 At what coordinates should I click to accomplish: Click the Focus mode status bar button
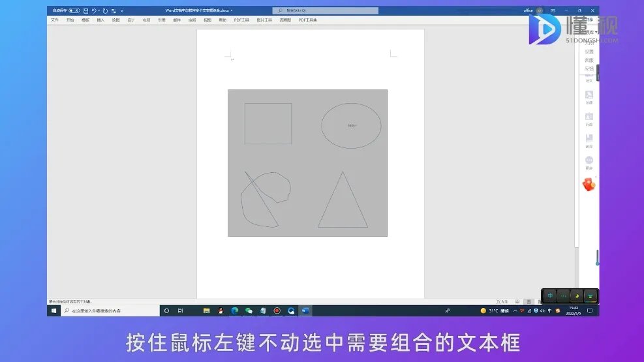[502, 301]
